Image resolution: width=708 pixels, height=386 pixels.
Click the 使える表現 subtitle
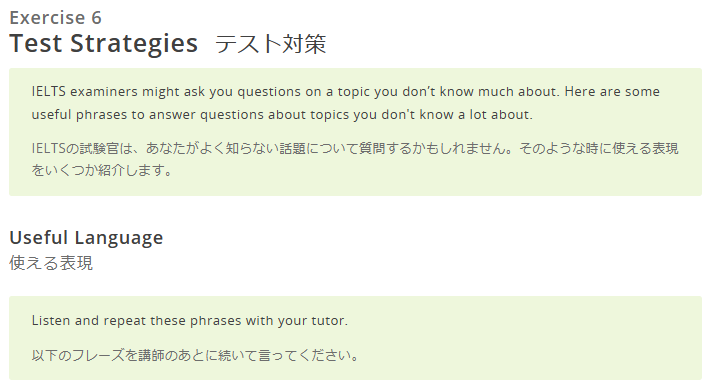coord(51,263)
